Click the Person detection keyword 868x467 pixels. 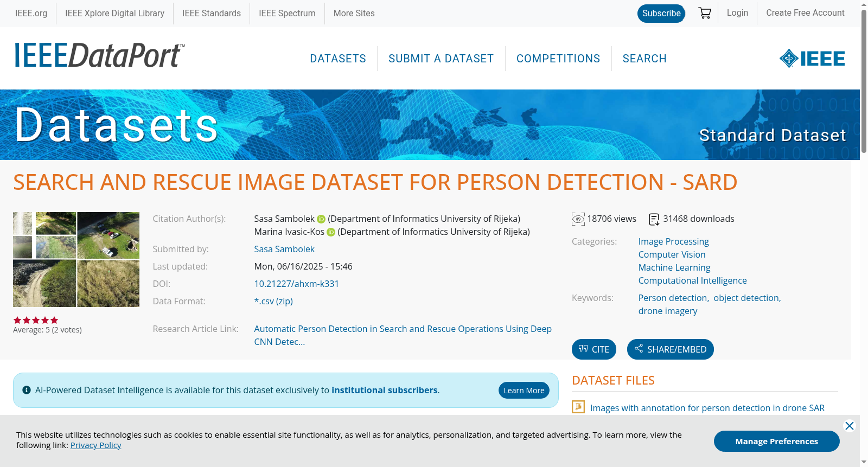[673, 298]
